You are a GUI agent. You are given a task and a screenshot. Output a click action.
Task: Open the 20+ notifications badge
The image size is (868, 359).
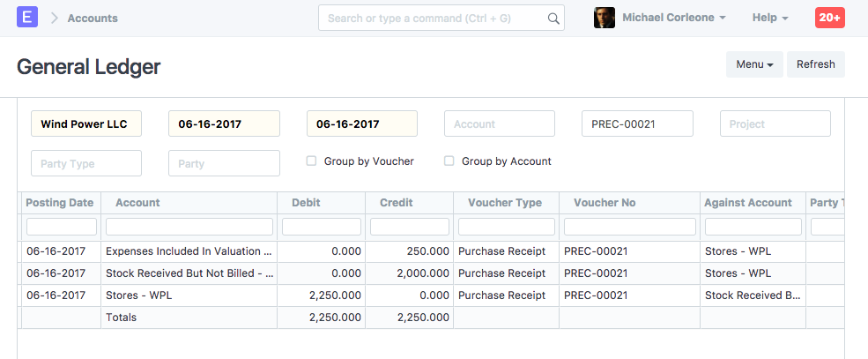[829, 18]
